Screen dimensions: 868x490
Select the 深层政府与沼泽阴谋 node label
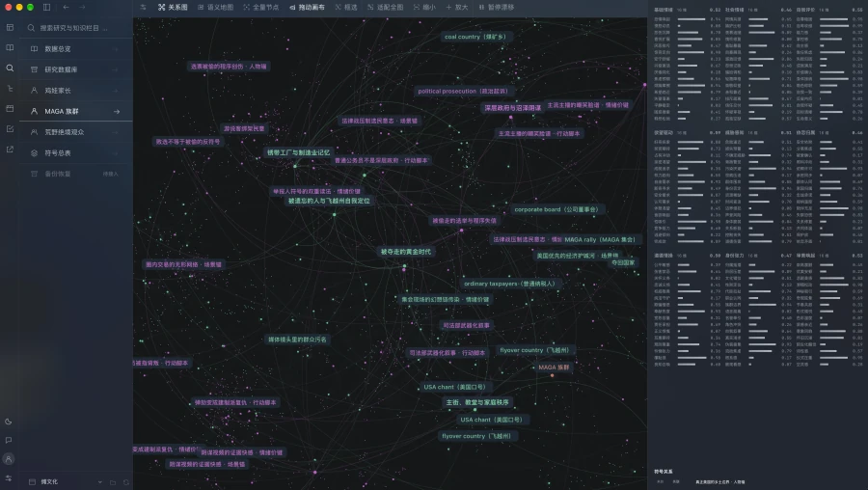click(512, 107)
